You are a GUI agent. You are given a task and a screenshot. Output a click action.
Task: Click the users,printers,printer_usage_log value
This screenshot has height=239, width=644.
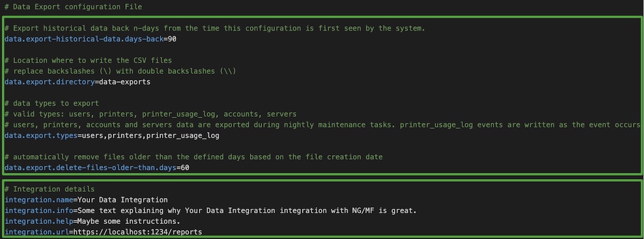point(151,135)
